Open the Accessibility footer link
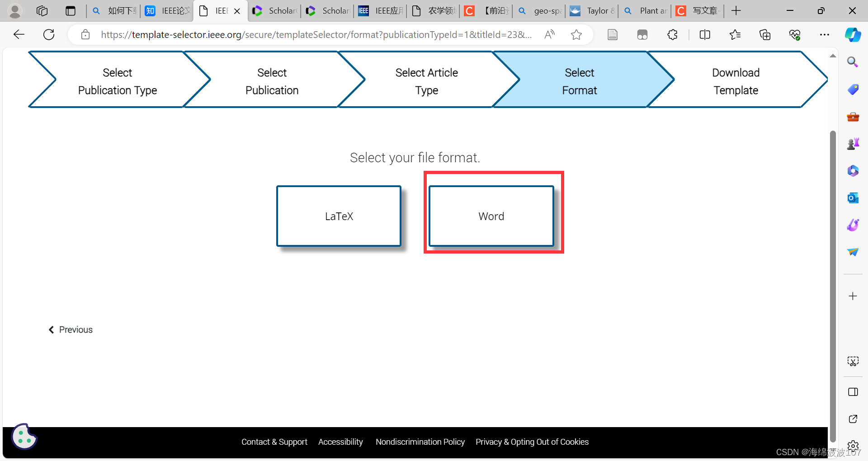The image size is (868, 461). tap(340, 442)
